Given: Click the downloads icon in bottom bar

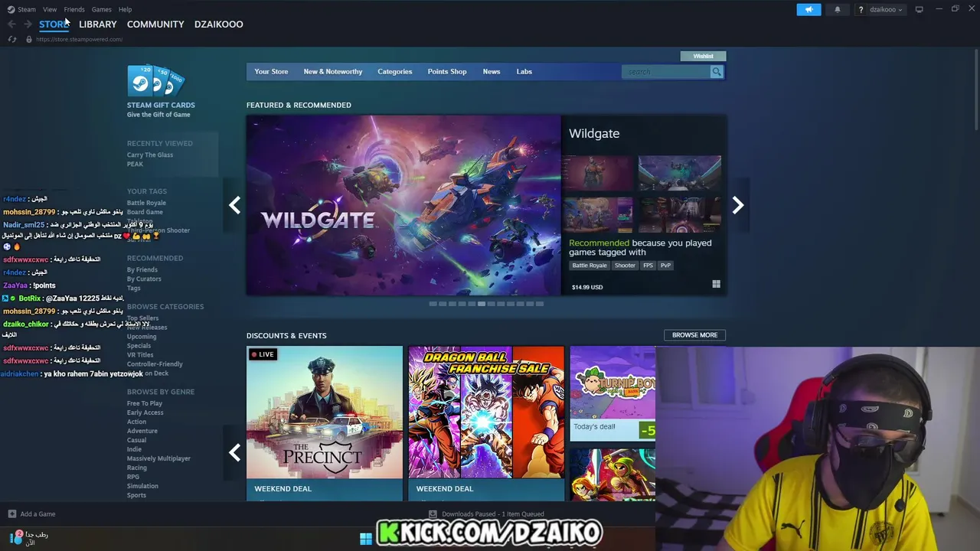Looking at the screenshot, I should pos(433,514).
